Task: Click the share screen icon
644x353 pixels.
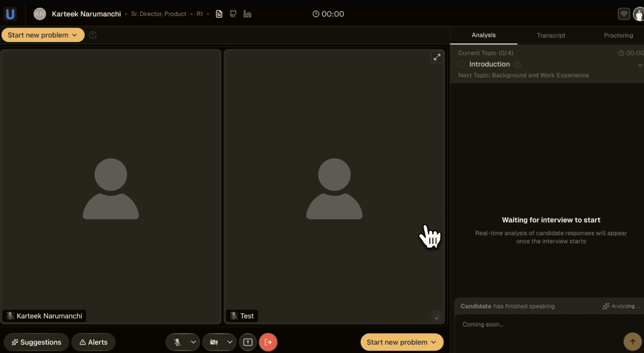Action: (248, 342)
